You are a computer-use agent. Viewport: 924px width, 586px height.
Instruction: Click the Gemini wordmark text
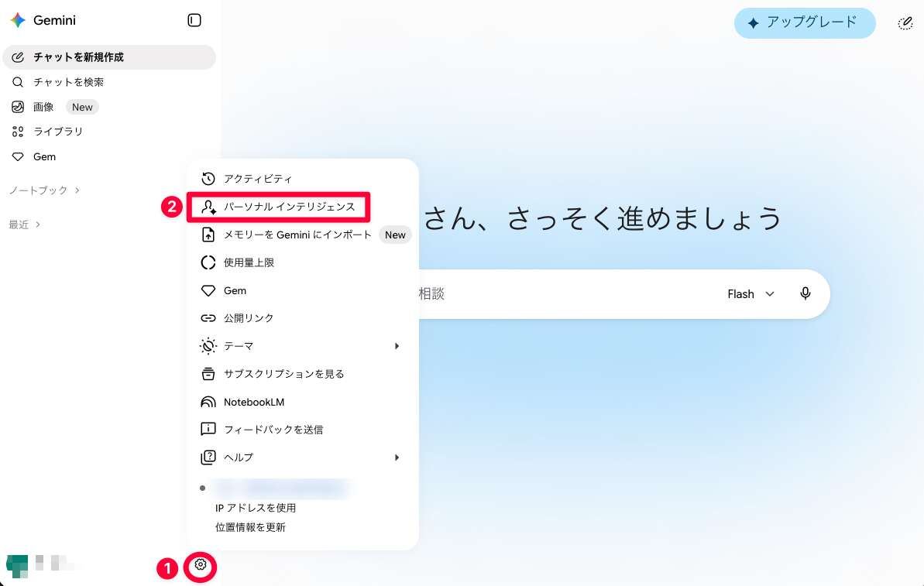[x=54, y=20]
